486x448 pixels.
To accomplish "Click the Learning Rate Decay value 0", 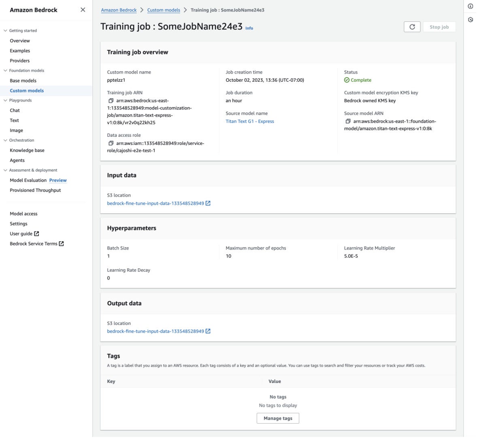I will [x=109, y=278].
